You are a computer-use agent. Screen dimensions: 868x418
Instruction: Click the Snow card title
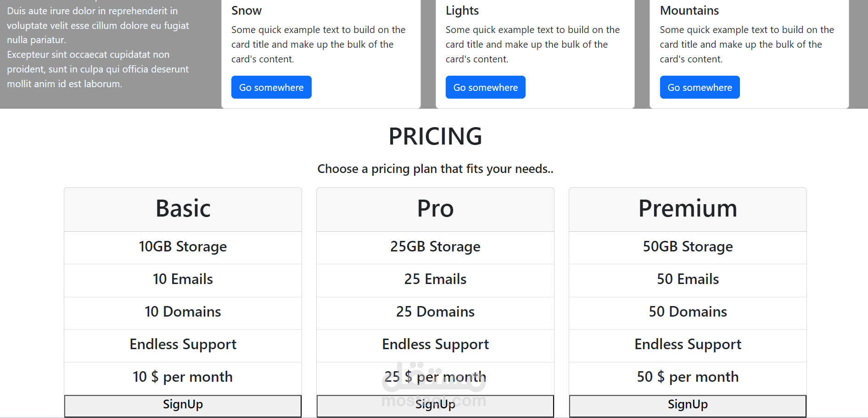(x=246, y=11)
